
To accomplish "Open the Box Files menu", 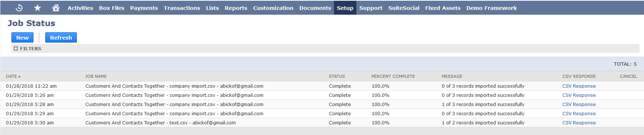I will coord(111,8).
